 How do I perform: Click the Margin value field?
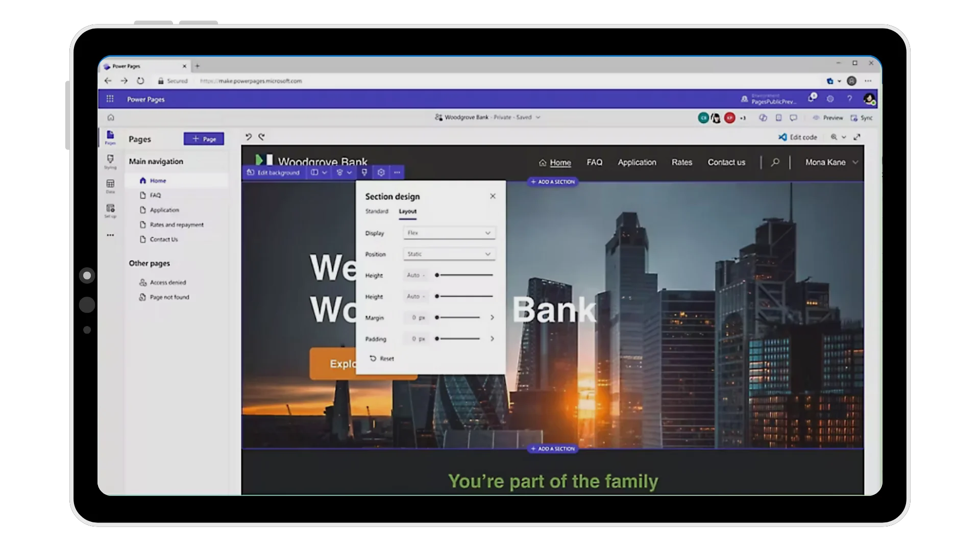[x=416, y=317]
